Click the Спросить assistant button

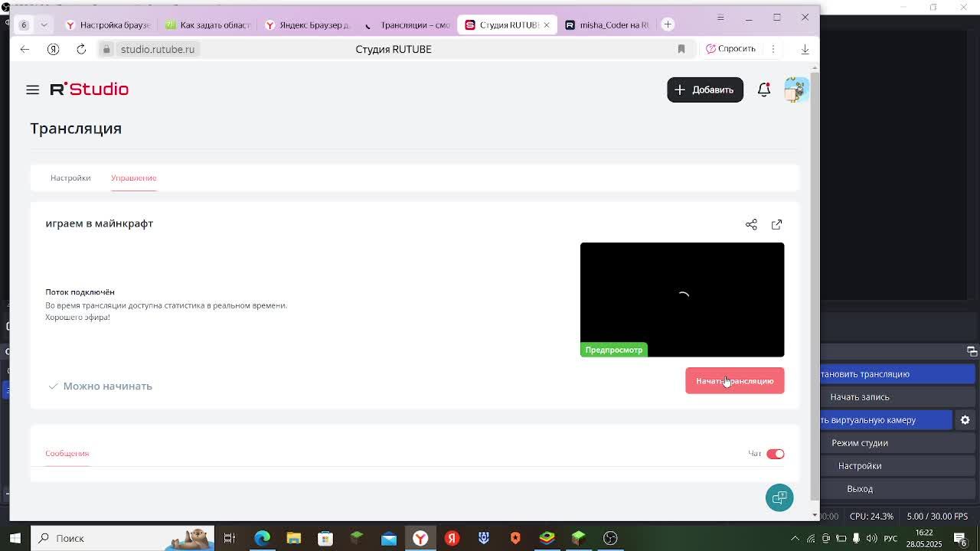(x=730, y=48)
